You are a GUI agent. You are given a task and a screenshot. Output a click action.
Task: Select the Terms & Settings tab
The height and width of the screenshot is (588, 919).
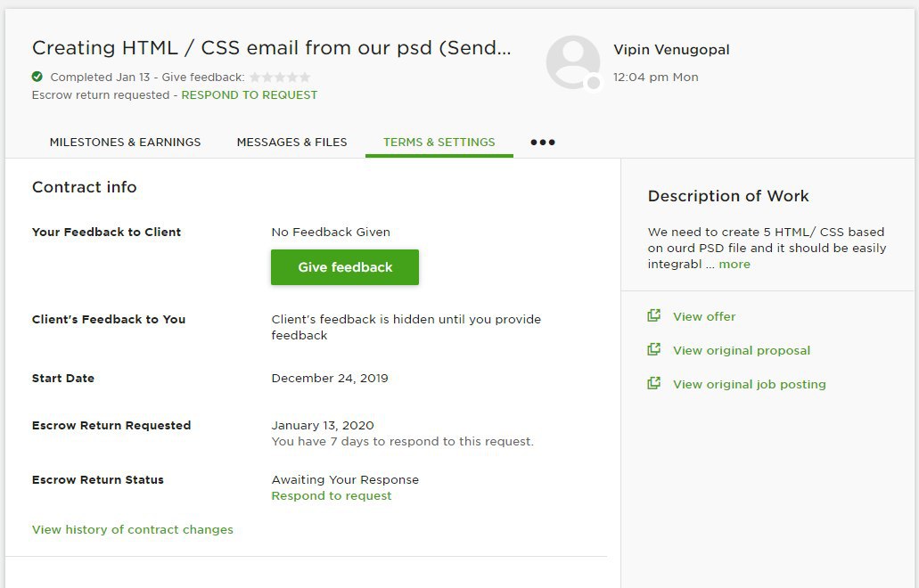[x=439, y=143]
